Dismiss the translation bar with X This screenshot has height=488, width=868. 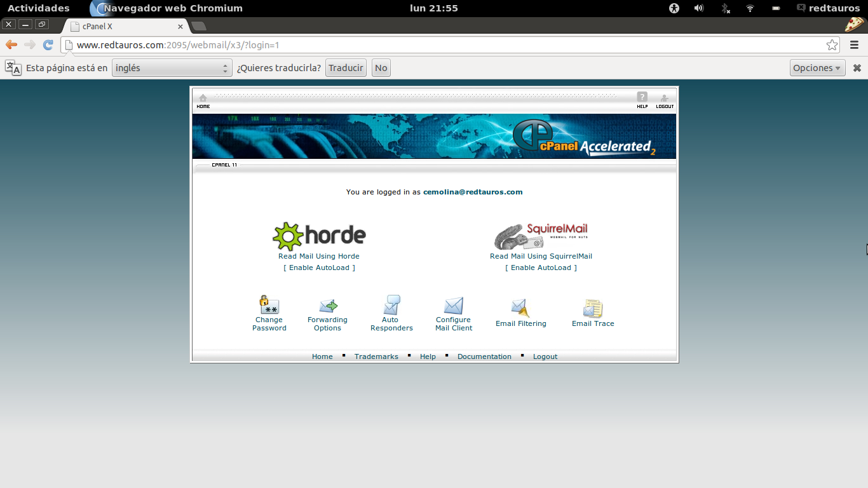[857, 68]
